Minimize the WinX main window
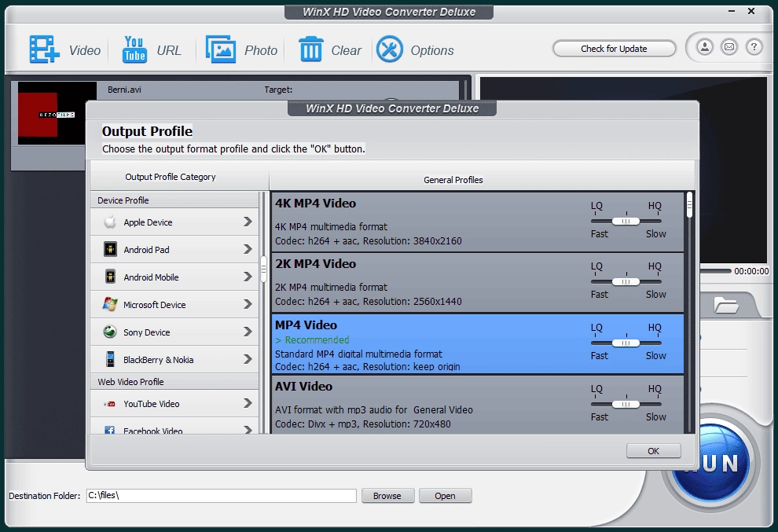 (732, 11)
